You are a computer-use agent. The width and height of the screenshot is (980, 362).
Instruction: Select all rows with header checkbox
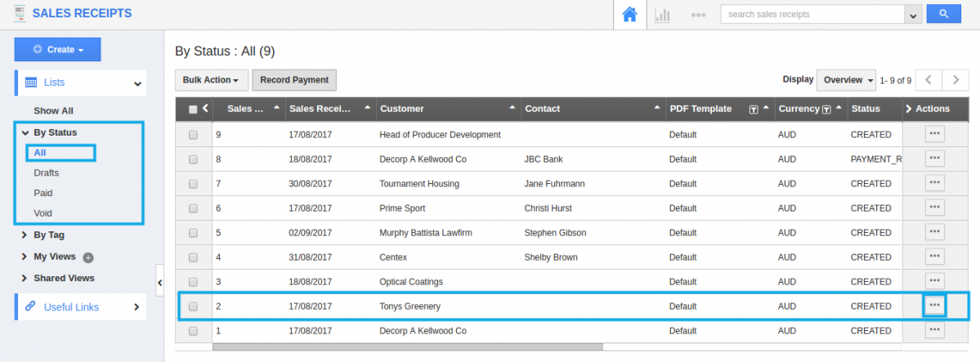(x=193, y=109)
